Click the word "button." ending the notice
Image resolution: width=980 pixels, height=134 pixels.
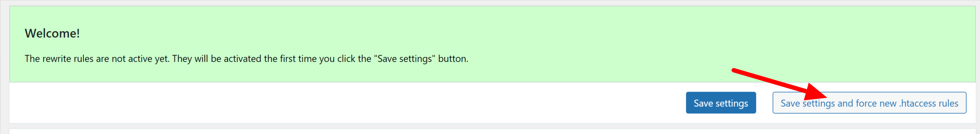click(x=453, y=59)
